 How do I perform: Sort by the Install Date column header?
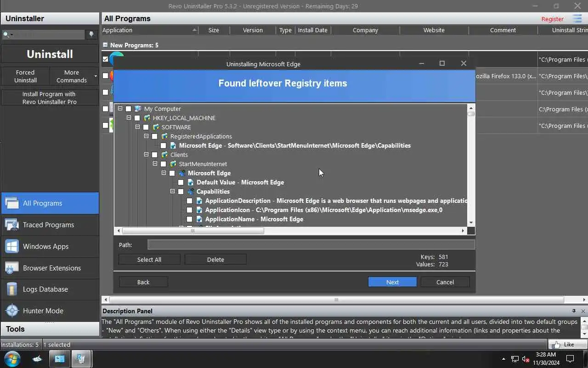[x=312, y=30]
